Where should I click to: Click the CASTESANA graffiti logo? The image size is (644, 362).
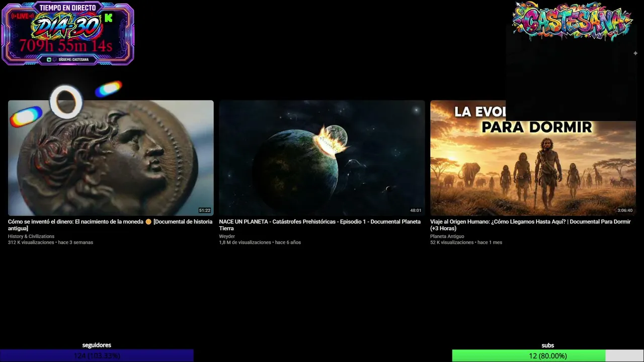(572, 20)
